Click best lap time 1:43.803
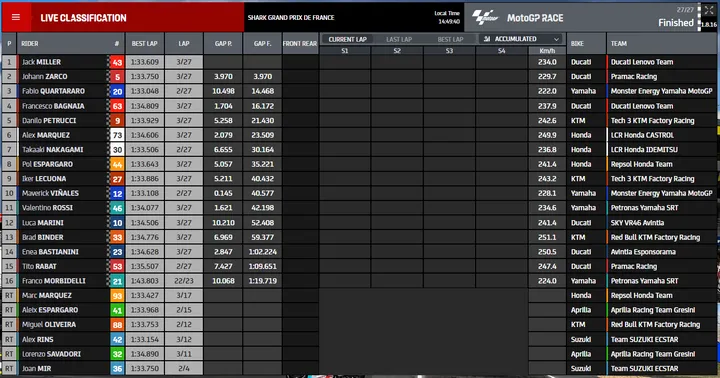The width and height of the screenshot is (720, 378). point(145,281)
